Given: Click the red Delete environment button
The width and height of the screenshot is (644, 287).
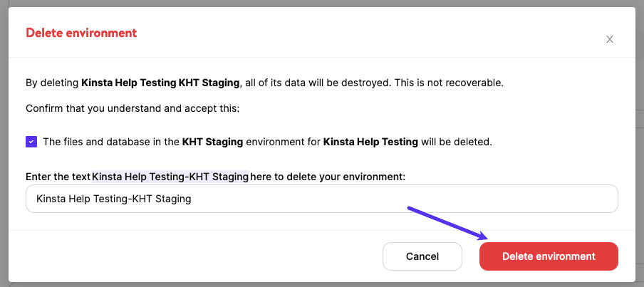Looking at the screenshot, I should [x=549, y=256].
